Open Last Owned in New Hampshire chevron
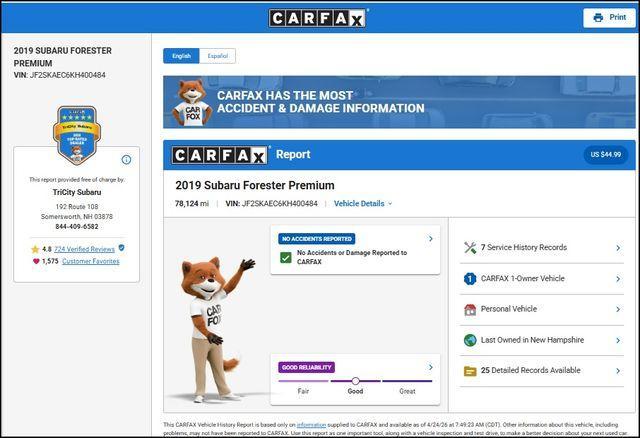This screenshot has height=438, width=640. (618, 340)
